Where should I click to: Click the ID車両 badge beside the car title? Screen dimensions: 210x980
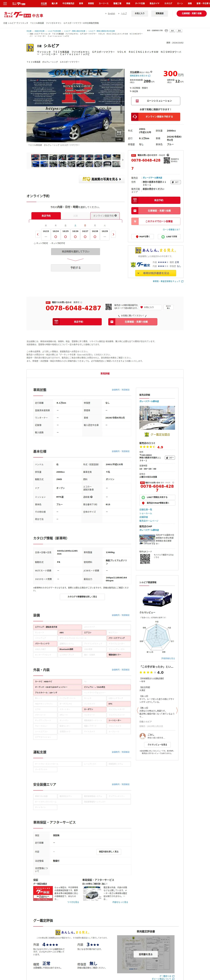[30, 48]
